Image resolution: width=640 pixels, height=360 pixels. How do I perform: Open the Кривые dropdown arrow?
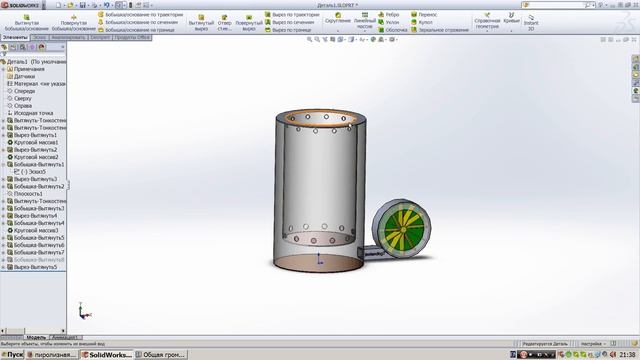pos(511,31)
